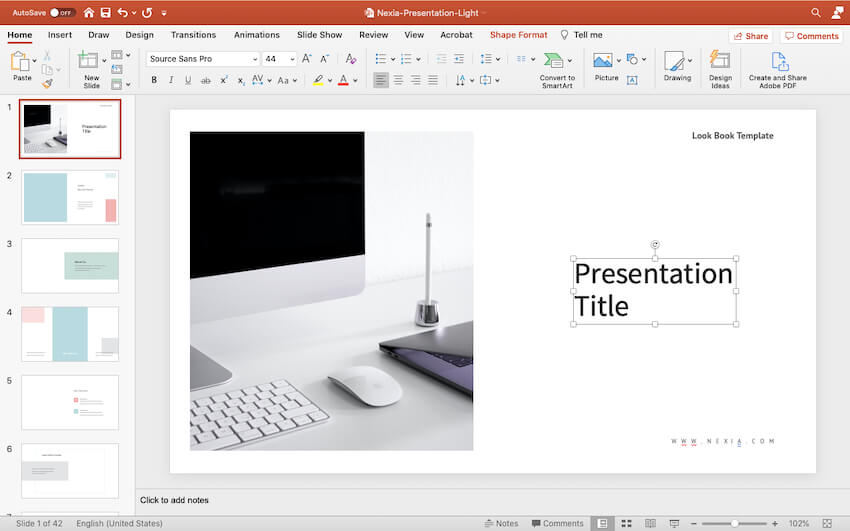Image resolution: width=850 pixels, height=531 pixels.
Task: Open the Comments button at top right
Action: tap(811, 36)
